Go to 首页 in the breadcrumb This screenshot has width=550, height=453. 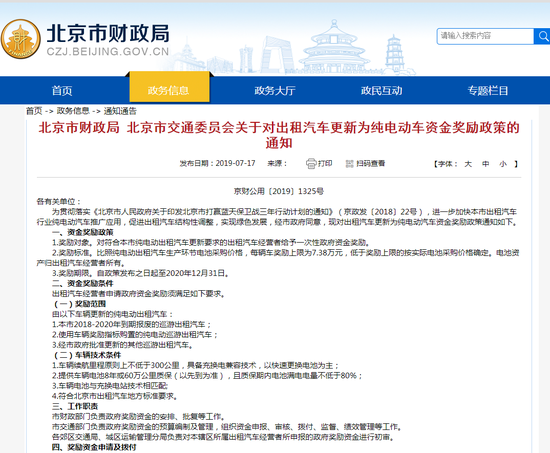[34, 111]
